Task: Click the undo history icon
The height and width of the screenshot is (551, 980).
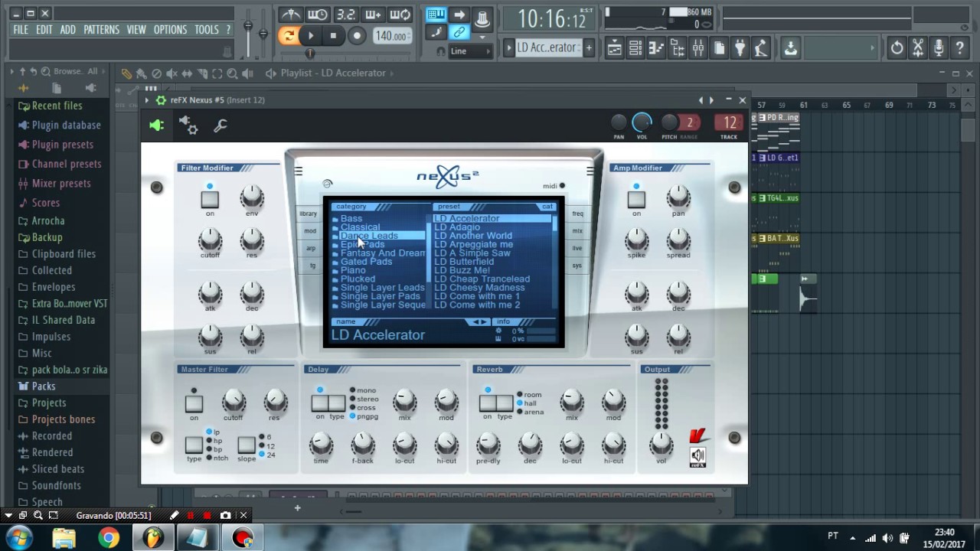Action: (x=897, y=48)
